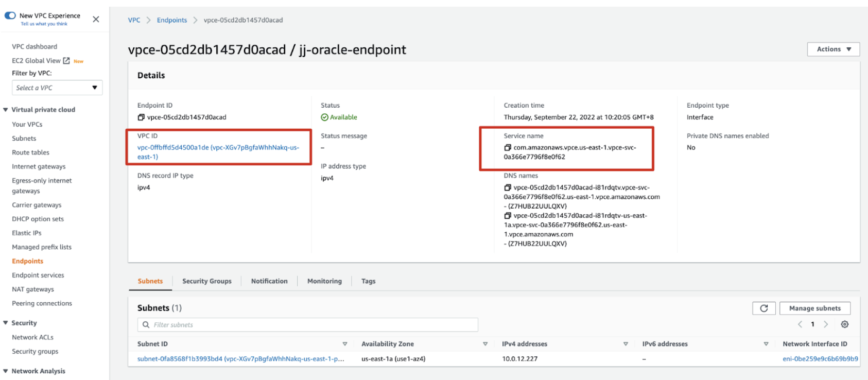The image size is (868, 380).
Task: Switch to the Tags tab
Action: pyautogui.click(x=369, y=281)
